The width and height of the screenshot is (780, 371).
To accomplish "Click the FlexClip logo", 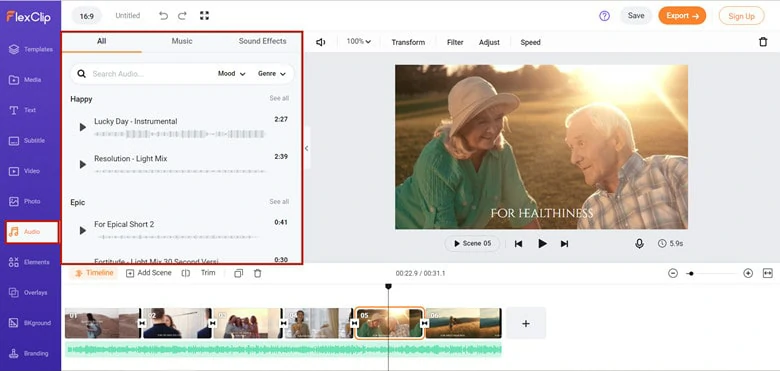I will [28, 16].
